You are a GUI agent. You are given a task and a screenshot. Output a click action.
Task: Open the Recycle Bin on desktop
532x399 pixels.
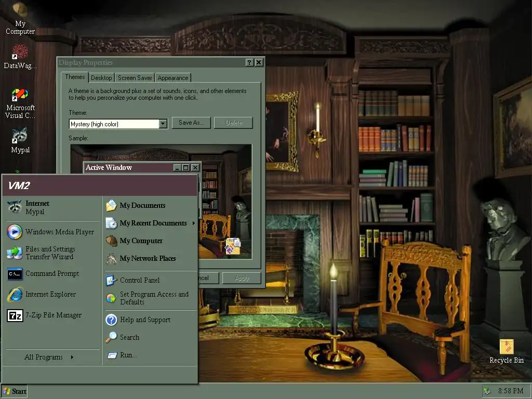(506, 352)
